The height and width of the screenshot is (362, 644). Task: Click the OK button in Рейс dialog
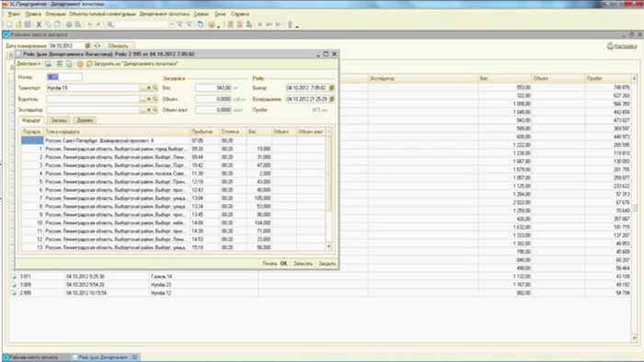283,263
